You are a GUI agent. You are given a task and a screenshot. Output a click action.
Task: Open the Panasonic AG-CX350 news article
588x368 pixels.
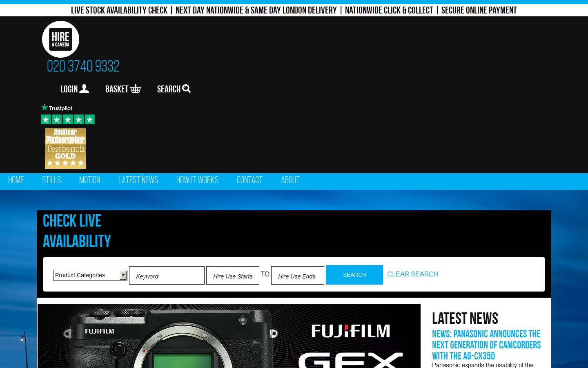pyautogui.click(x=486, y=345)
